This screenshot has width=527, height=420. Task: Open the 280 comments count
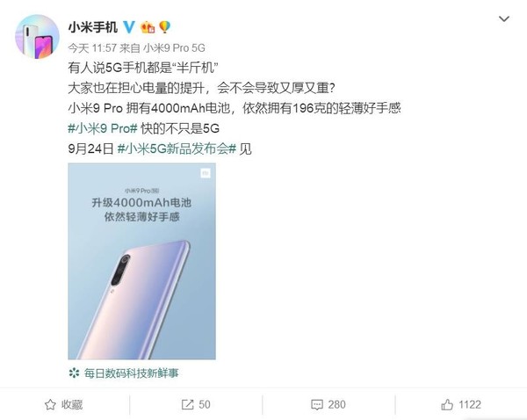pyautogui.click(x=336, y=404)
